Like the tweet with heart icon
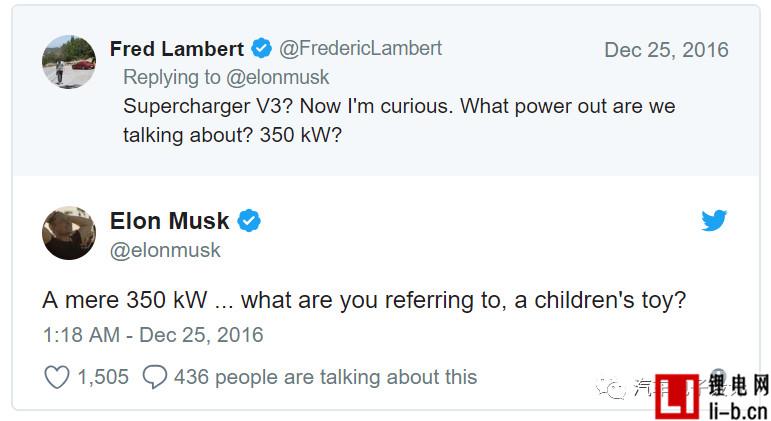 tap(57, 377)
